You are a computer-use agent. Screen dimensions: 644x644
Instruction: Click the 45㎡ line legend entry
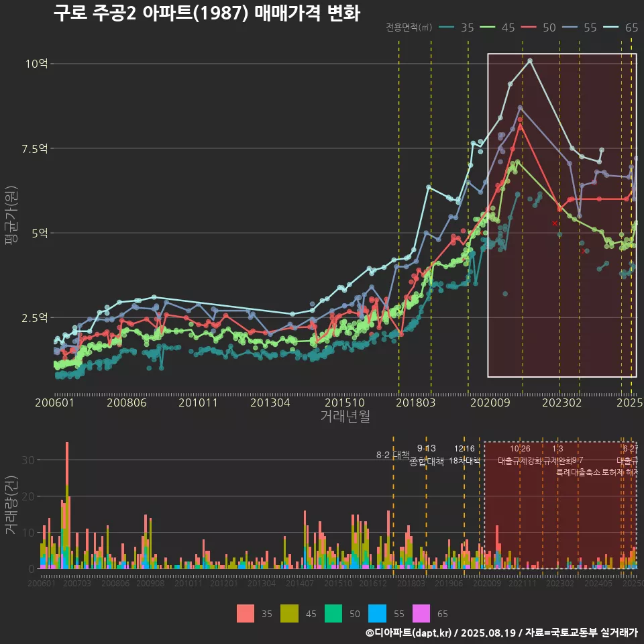497,28
